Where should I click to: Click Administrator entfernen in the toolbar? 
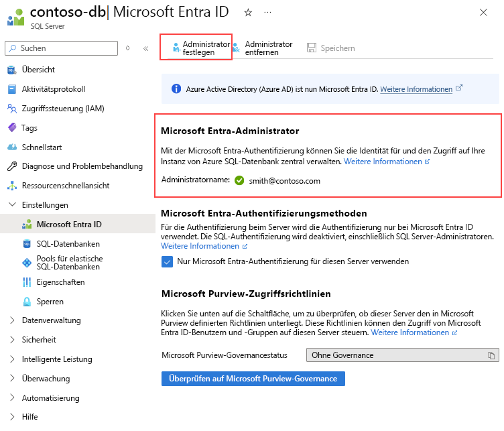[x=262, y=48]
